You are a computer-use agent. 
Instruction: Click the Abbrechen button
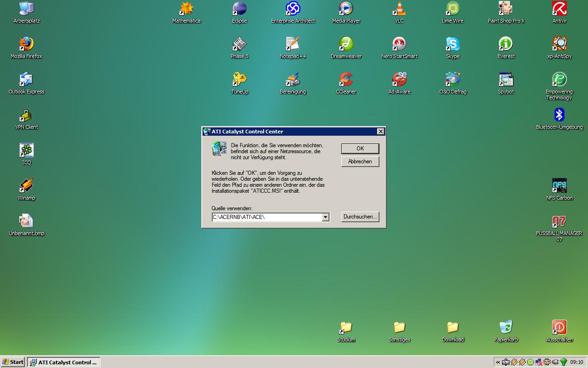pyautogui.click(x=360, y=161)
